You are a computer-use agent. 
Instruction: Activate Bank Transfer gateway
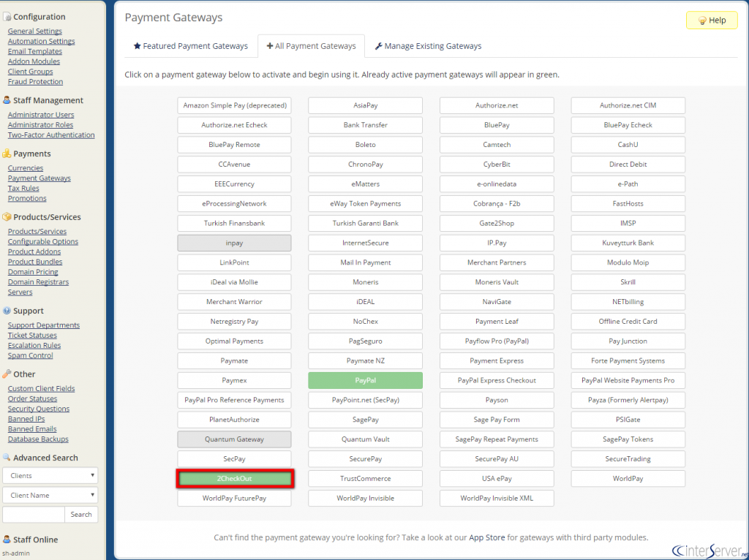(366, 125)
